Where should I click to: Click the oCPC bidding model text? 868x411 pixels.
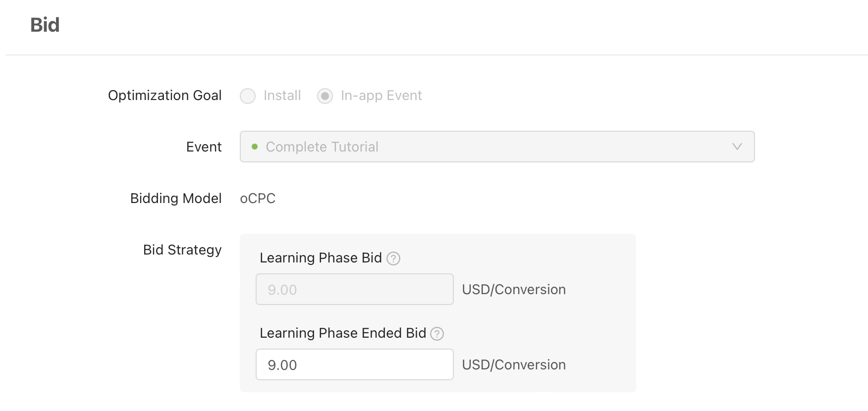(258, 198)
